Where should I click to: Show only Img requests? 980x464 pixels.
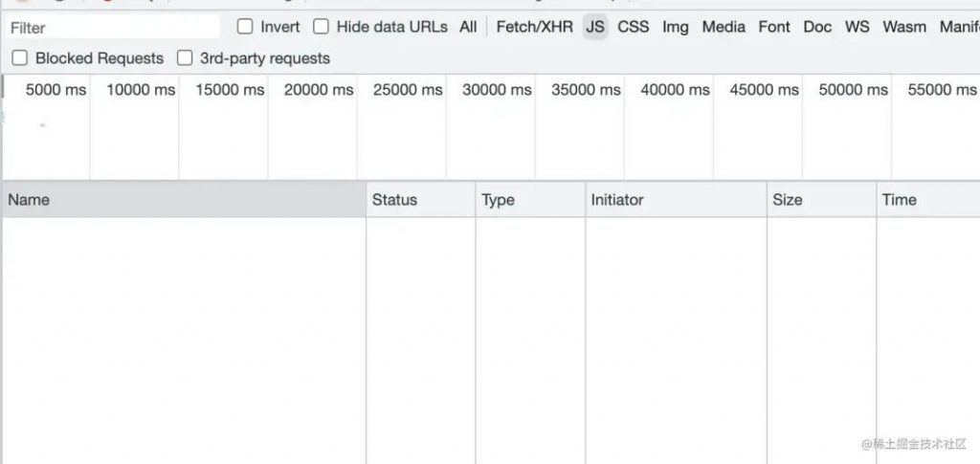[676, 27]
